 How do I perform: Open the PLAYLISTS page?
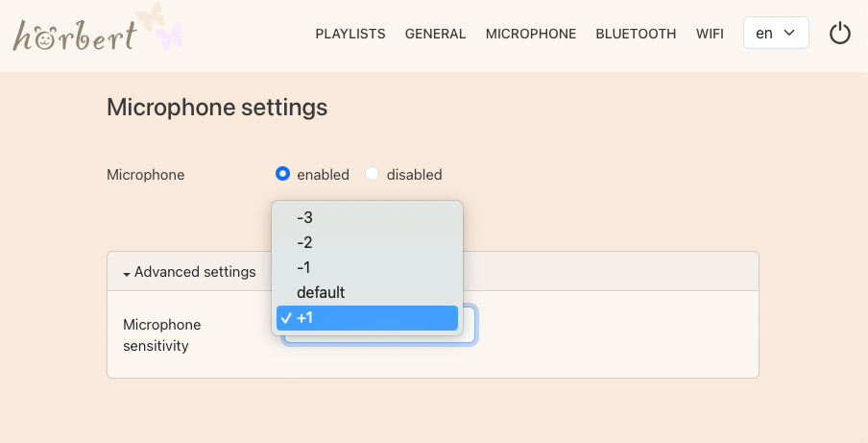350,34
